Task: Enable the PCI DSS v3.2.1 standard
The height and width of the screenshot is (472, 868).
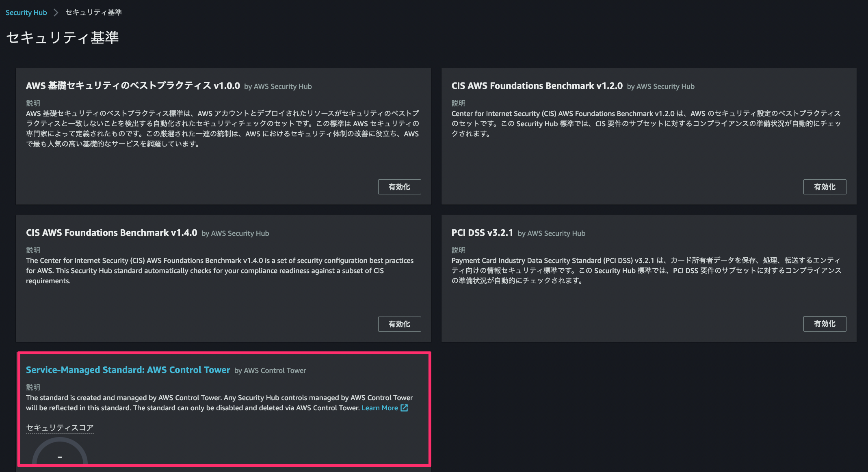Action: [825, 323]
